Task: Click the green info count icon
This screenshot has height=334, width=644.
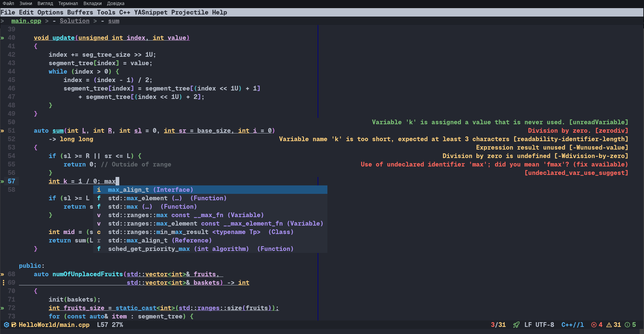Action: pyautogui.click(x=627, y=325)
